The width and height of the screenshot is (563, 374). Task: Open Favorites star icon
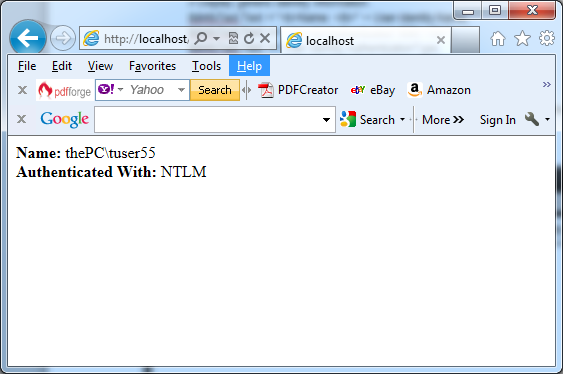522,38
